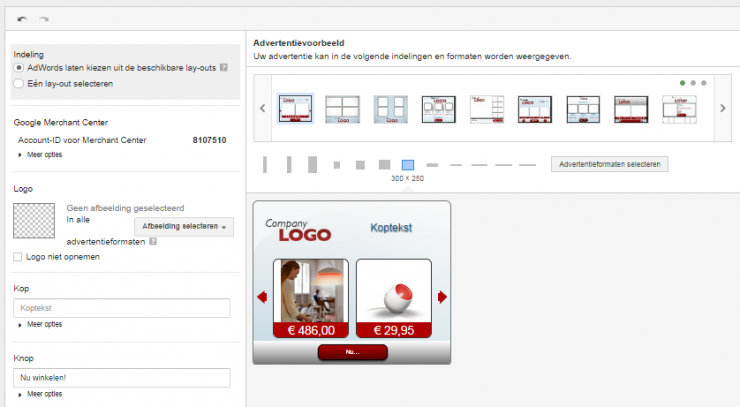Expand 'Meer opties' under Merchant Center
The image size is (740, 407).
point(44,155)
